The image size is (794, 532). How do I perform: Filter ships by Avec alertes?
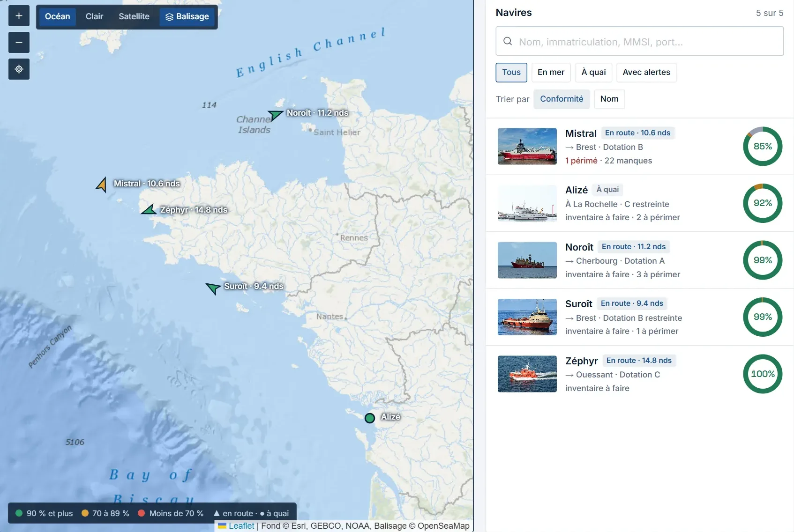tap(646, 73)
